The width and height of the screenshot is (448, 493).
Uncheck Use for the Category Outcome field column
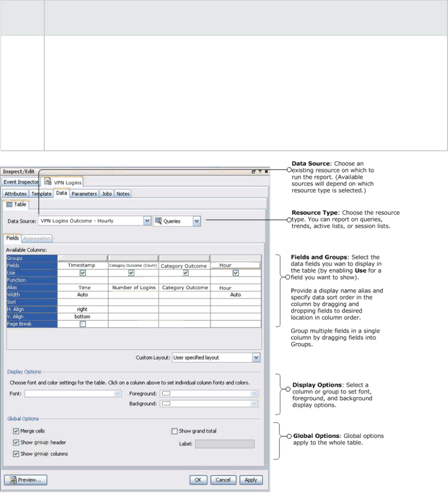pyautogui.click(x=185, y=273)
